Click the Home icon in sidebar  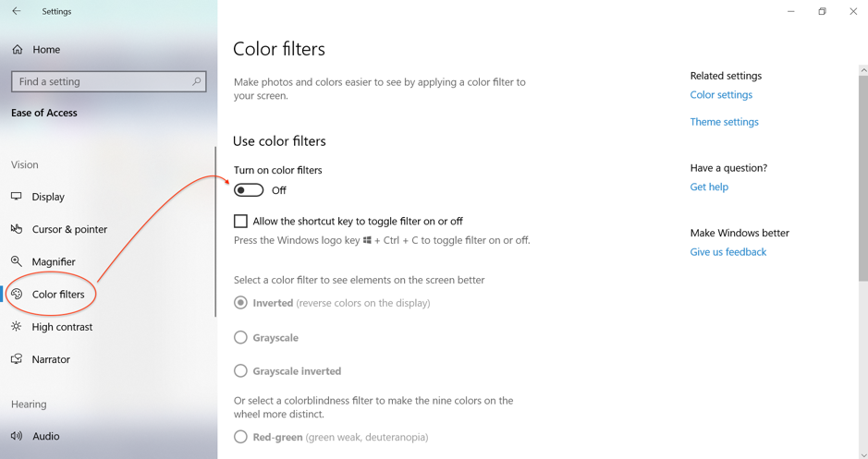(x=18, y=50)
